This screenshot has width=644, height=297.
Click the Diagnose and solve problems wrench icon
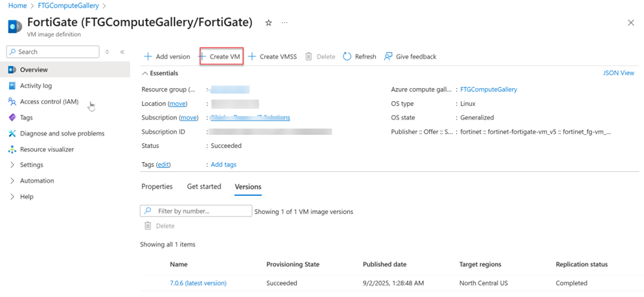[12, 134]
